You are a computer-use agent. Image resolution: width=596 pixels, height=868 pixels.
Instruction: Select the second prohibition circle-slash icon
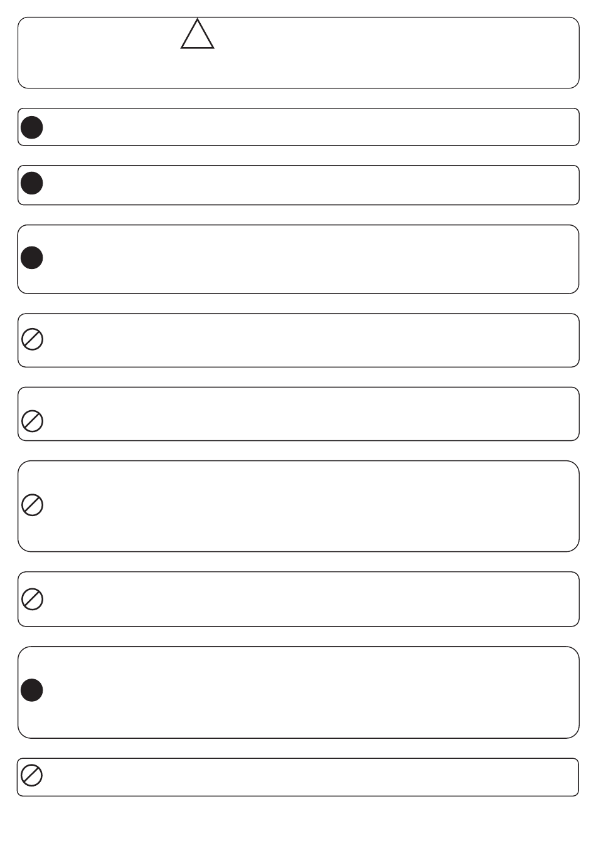[x=33, y=421]
